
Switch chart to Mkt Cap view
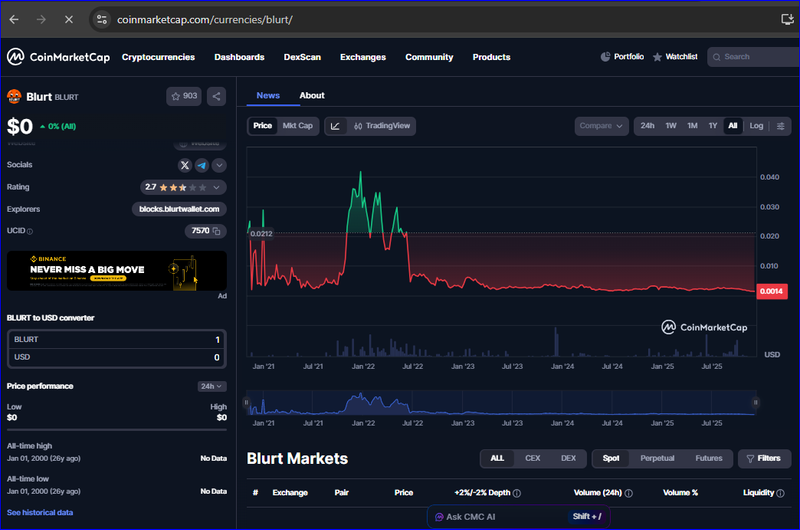(297, 126)
